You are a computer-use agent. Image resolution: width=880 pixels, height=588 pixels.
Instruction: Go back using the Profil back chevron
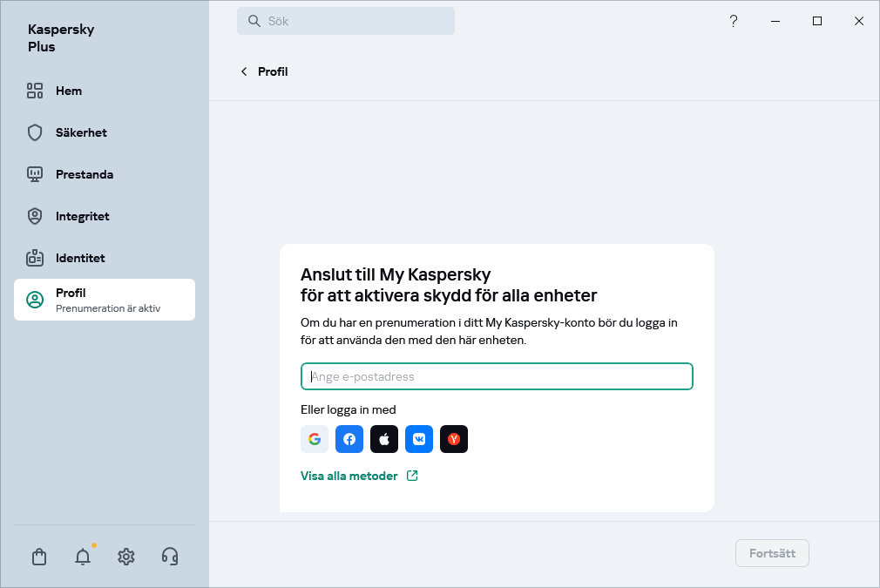click(x=244, y=71)
